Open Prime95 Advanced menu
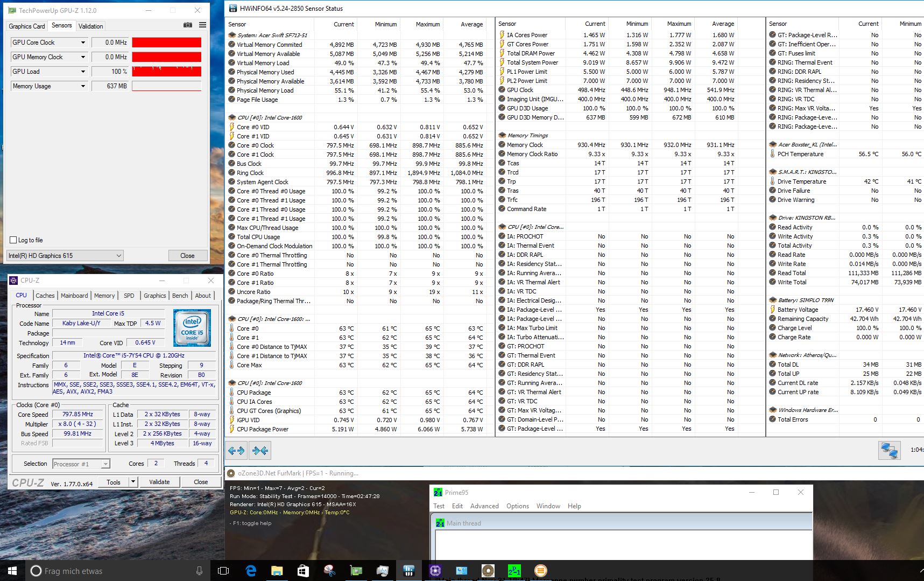Screen dimensions: 924x581 point(484,506)
